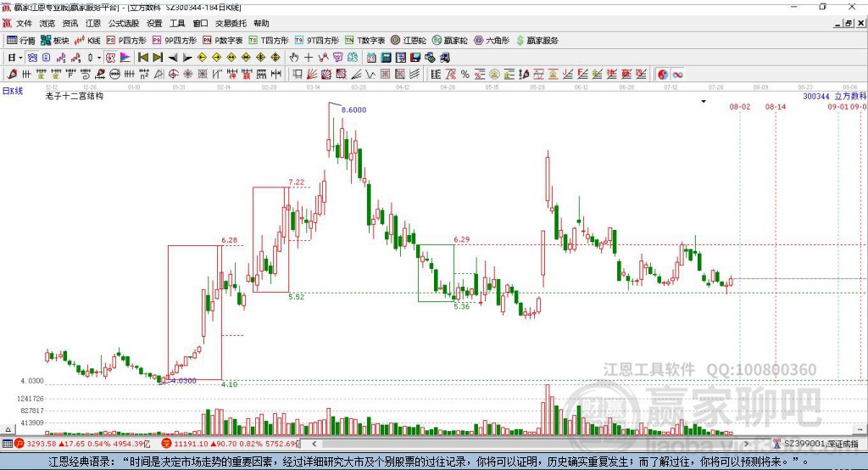Select the circled crosshair target tool
Screen dimensions: 868x470
(x=173, y=75)
